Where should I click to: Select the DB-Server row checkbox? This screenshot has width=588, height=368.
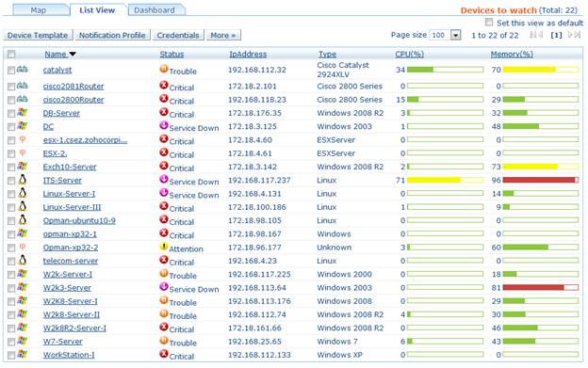pyautogui.click(x=11, y=114)
